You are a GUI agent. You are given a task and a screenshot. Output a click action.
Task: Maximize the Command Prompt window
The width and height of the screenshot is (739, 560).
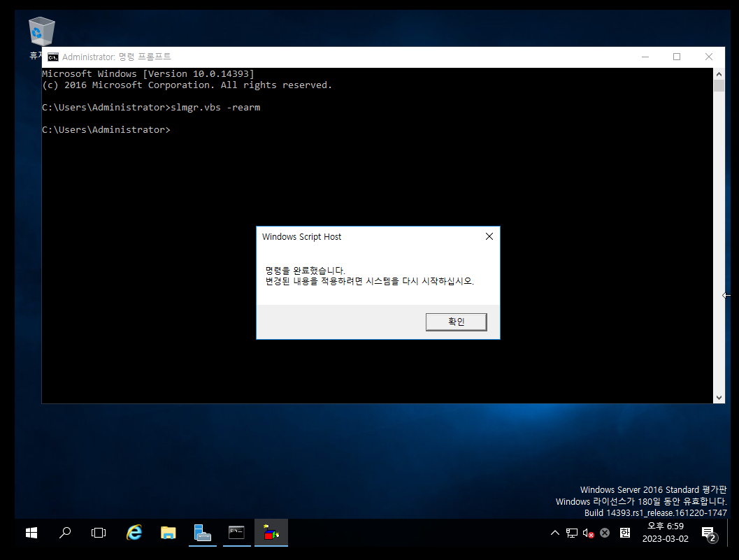tap(677, 57)
